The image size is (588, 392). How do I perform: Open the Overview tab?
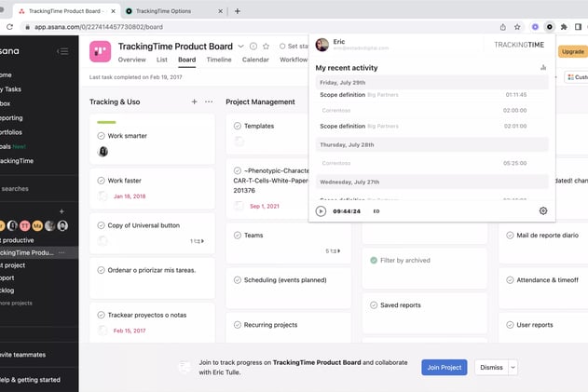132,60
